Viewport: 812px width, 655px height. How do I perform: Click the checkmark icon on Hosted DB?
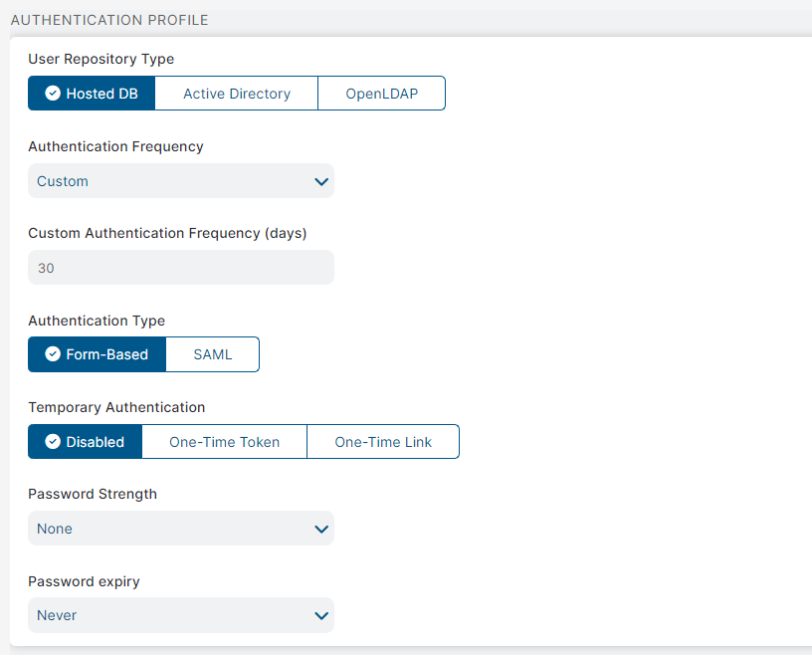[x=53, y=94]
